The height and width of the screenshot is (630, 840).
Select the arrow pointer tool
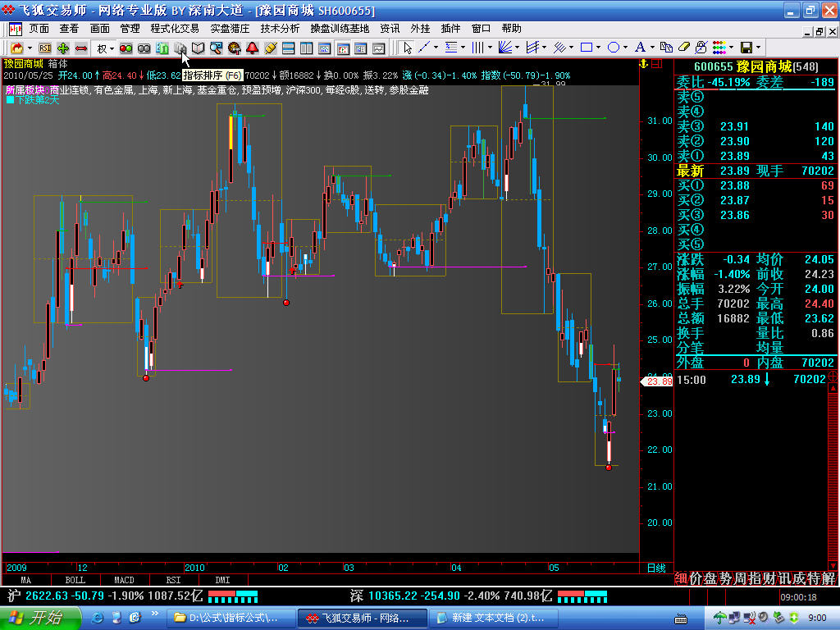[x=408, y=48]
